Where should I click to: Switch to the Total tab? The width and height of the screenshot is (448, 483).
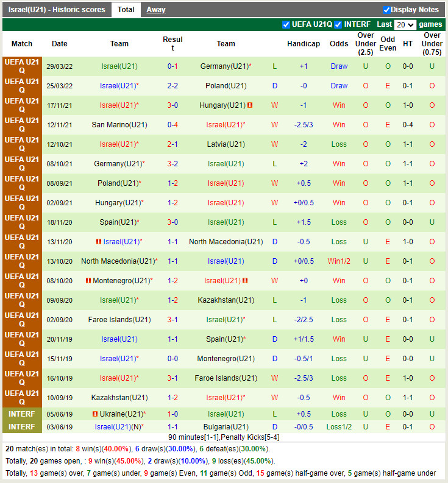[x=126, y=10]
